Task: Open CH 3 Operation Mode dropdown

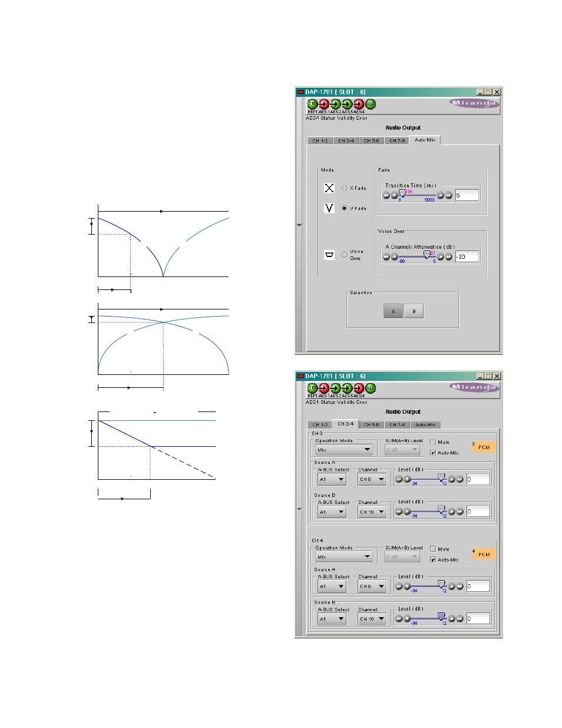Action: coord(344,450)
